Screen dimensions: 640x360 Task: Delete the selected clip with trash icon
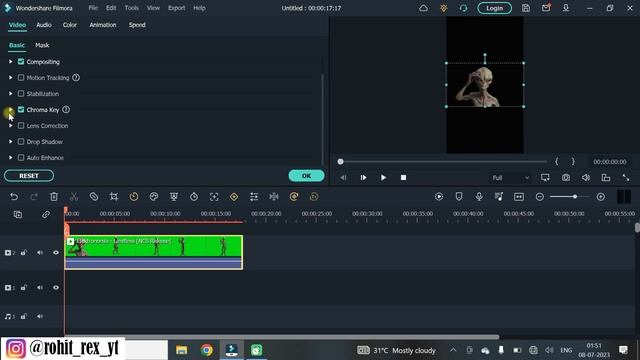[x=54, y=197]
